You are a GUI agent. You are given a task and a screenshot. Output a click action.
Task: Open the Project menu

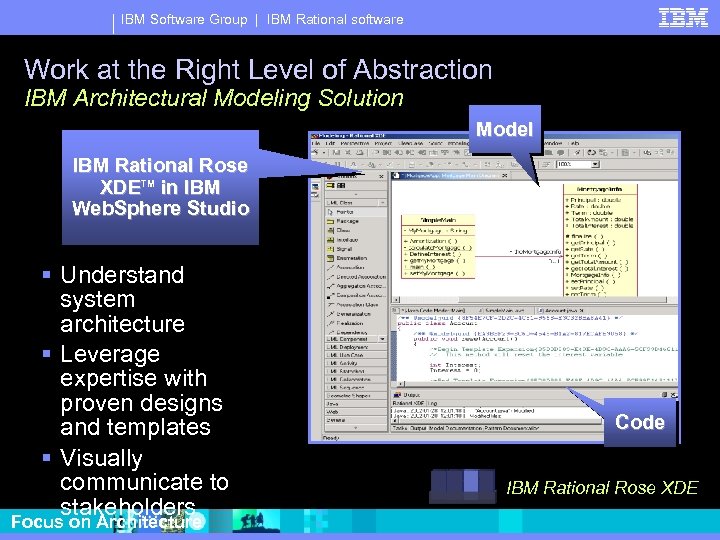tap(383, 143)
